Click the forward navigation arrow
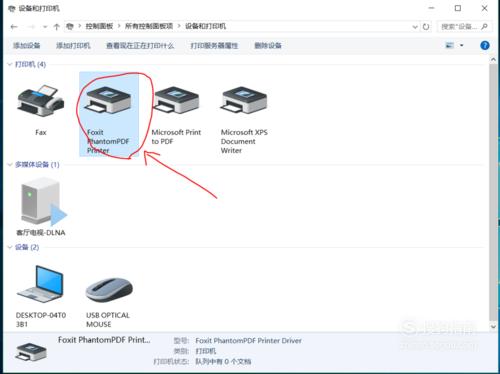 pos(31,27)
